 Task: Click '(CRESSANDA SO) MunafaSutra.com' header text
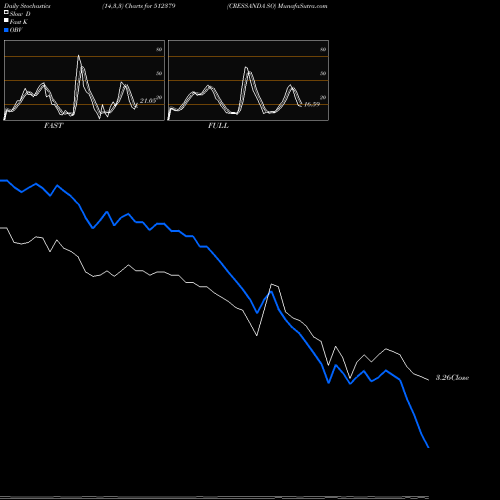pos(277,6)
